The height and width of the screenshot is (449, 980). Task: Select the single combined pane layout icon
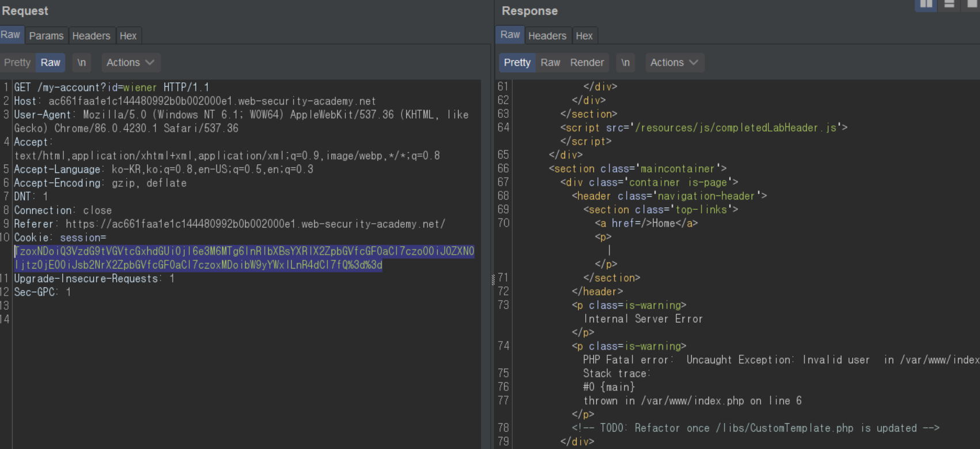click(973, 4)
